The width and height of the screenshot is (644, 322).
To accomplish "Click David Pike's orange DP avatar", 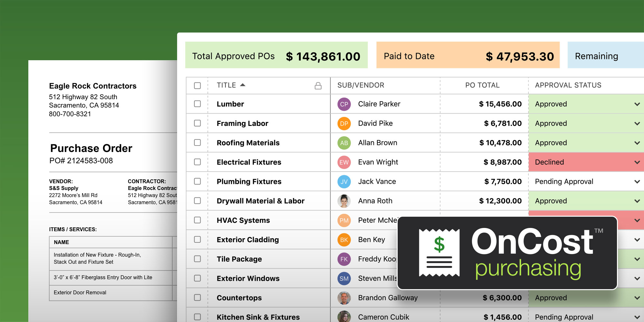I will (x=344, y=123).
